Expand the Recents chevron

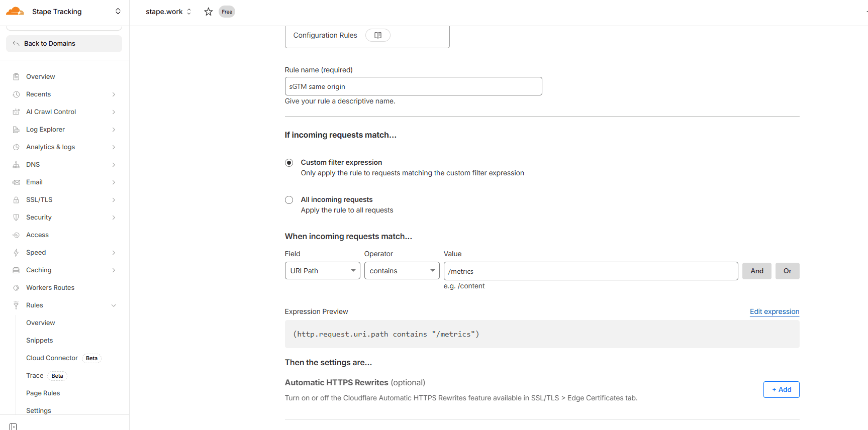coord(114,94)
